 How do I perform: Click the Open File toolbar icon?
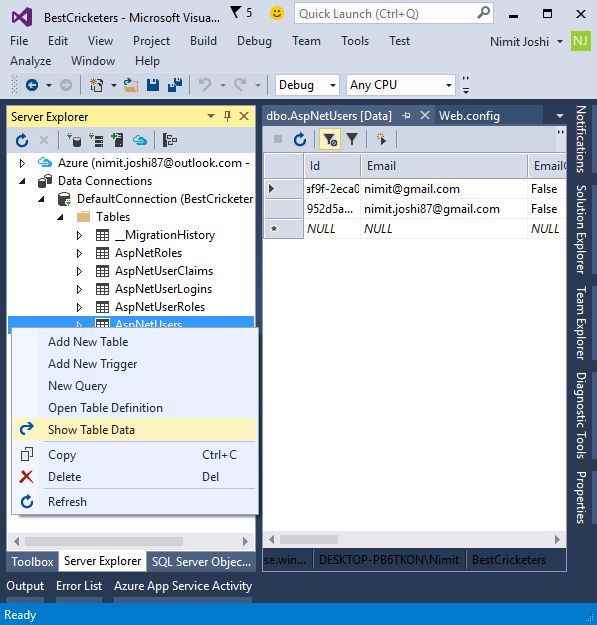click(x=130, y=85)
